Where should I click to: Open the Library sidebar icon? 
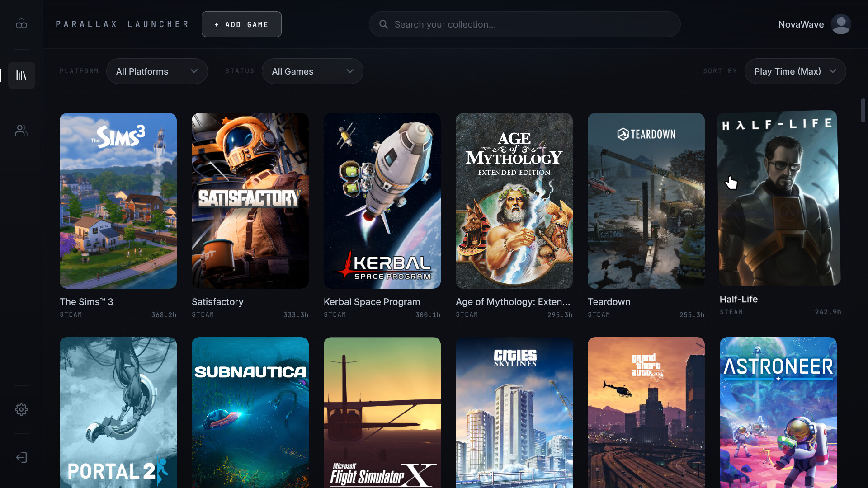pyautogui.click(x=21, y=75)
